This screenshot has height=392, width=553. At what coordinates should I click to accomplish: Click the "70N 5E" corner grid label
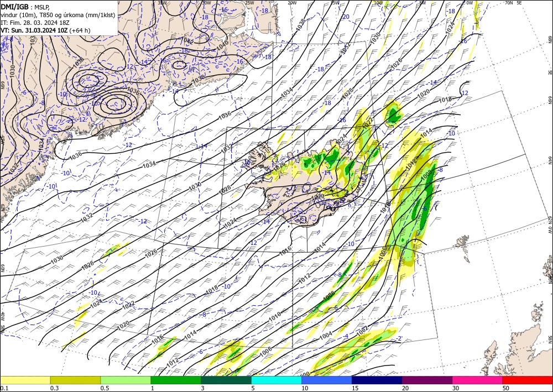pos(514,3)
